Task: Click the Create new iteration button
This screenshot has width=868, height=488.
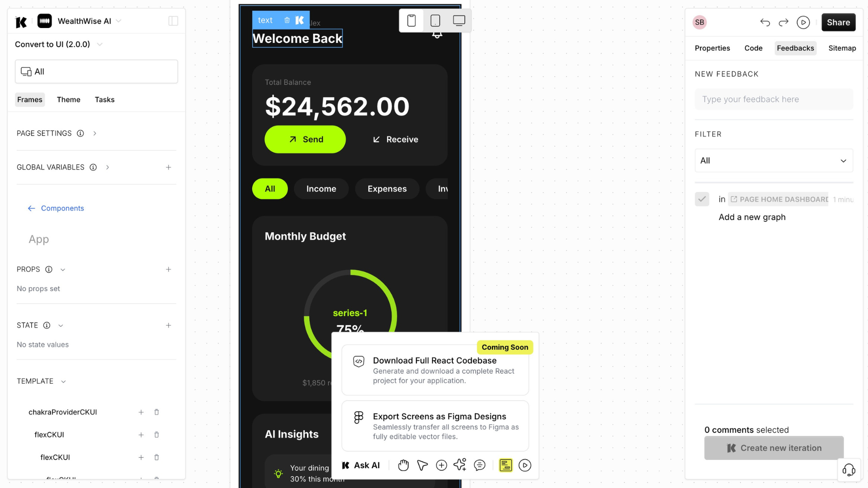Action: 774,447
